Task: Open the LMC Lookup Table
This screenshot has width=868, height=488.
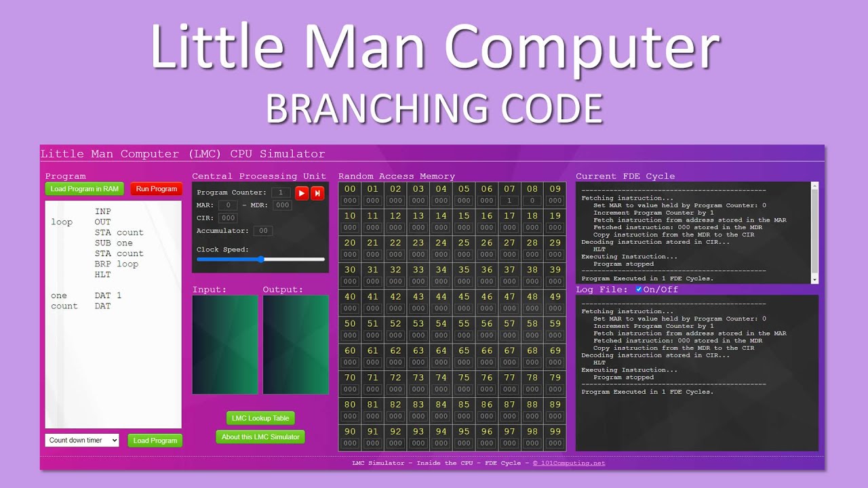Action: click(260, 418)
